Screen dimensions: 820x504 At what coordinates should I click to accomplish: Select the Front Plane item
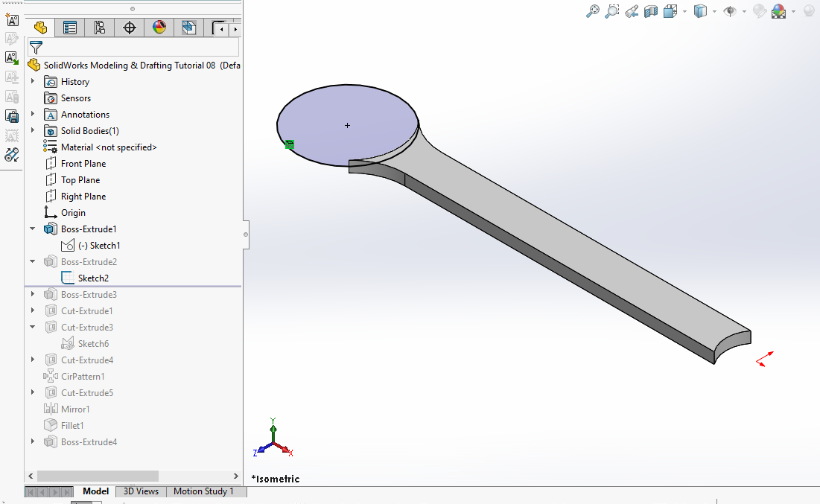83,164
